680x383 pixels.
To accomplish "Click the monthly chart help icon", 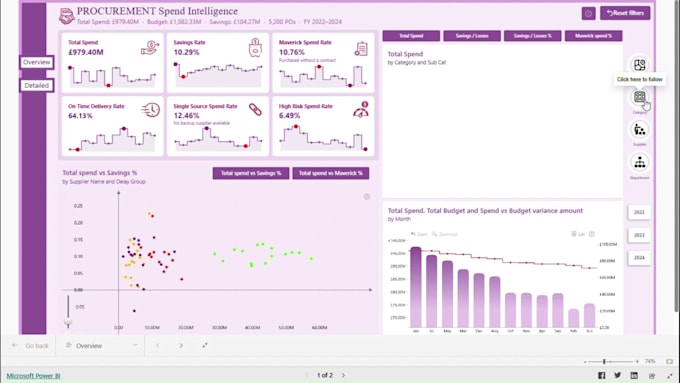I will tap(592, 234).
